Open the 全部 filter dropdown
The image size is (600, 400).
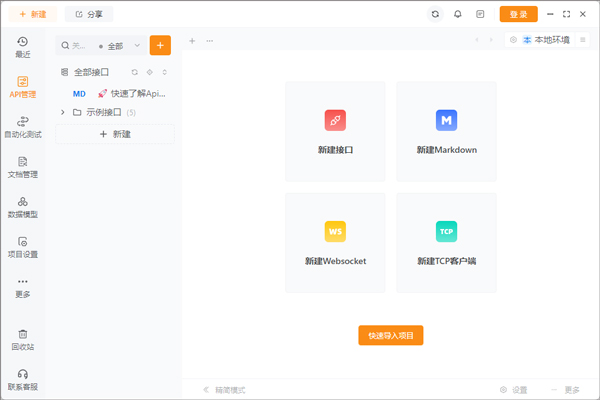[x=121, y=46]
